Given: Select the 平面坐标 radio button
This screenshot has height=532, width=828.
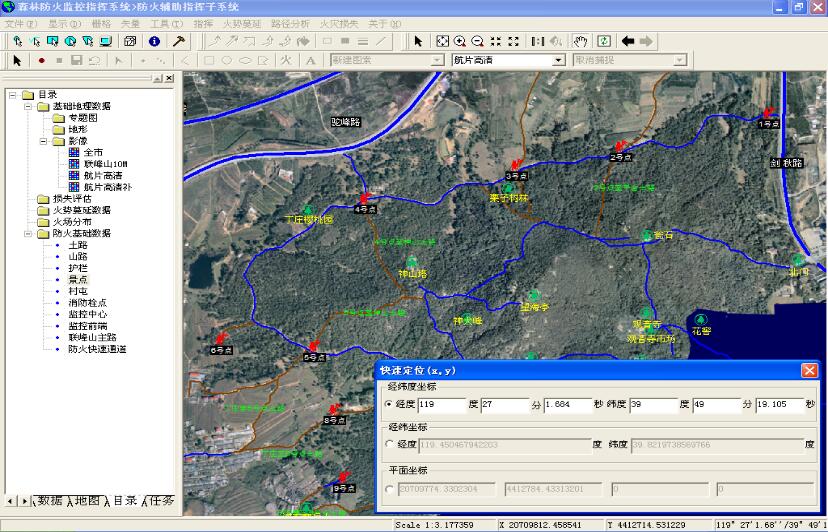Looking at the screenshot, I should tap(390, 489).
